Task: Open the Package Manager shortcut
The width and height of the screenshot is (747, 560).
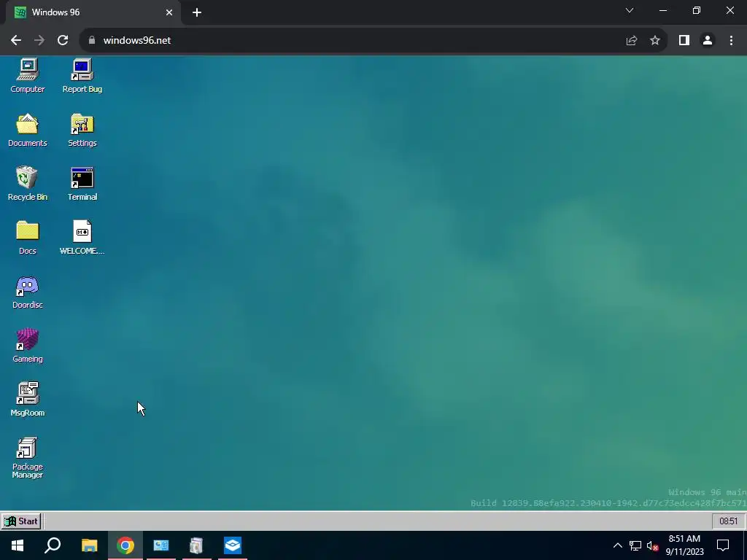Action: click(x=27, y=457)
